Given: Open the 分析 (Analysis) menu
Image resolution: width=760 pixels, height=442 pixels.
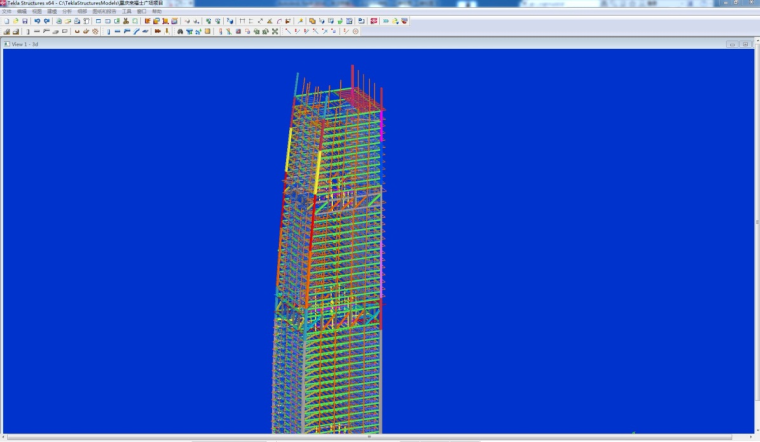Looking at the screenshot, I should pyautogui.click(x=67, y=12).
